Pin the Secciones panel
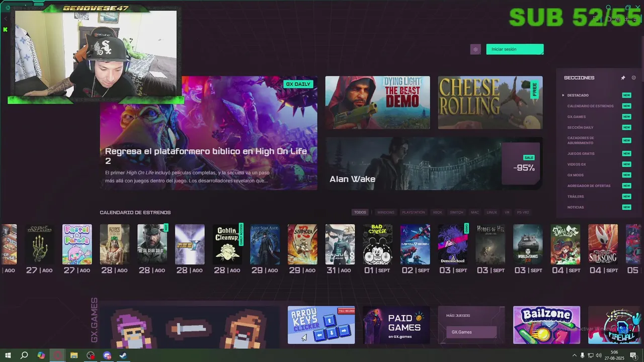Image resolution: width=644 pixels, height=362 pixels. [x=623, y=78]
